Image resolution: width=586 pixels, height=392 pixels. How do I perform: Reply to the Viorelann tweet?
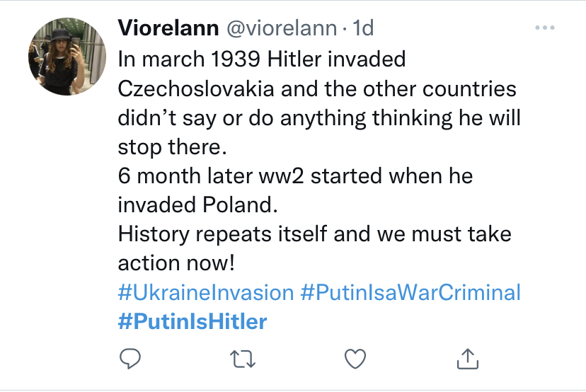point(128,359)
